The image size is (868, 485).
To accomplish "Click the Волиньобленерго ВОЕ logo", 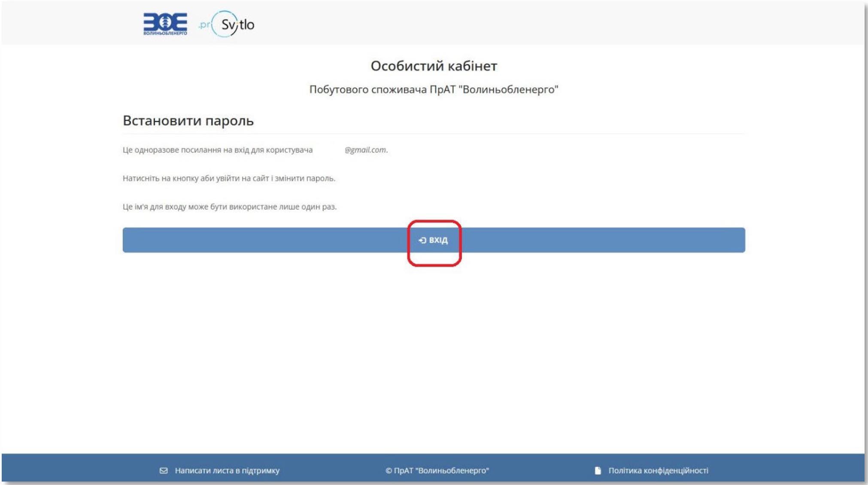I will (x=165, y=24).
